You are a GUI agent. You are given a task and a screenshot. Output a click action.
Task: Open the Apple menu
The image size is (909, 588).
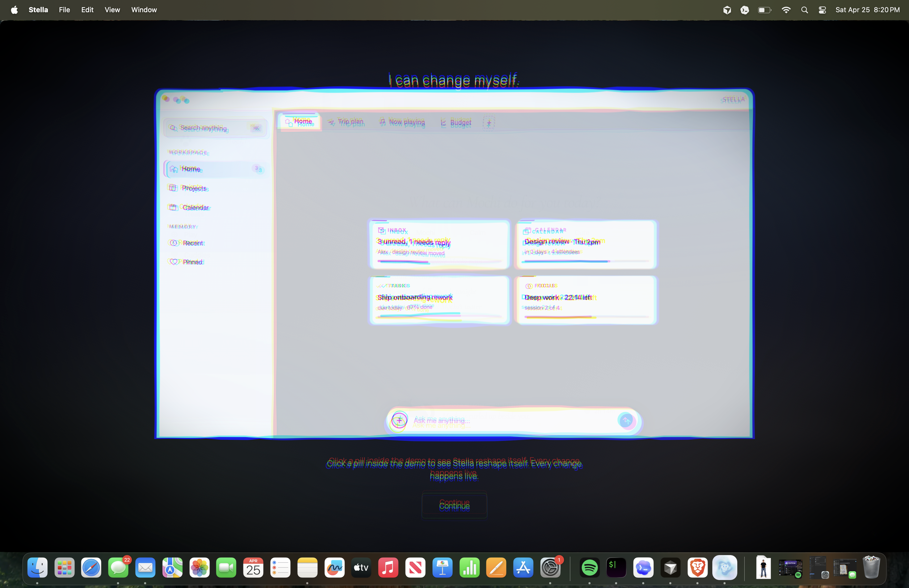pyautogui.click(x=14, y=10)
